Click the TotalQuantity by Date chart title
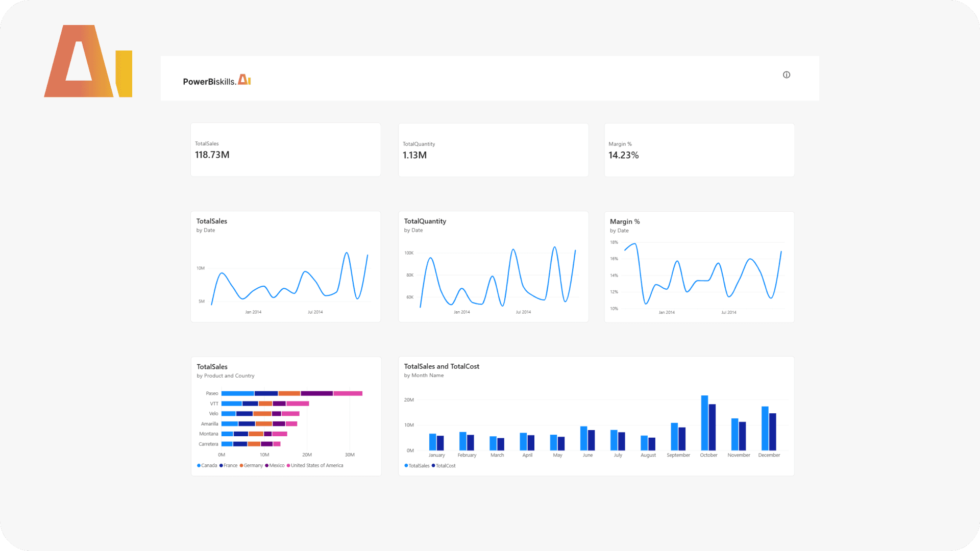 coord(425,221)
